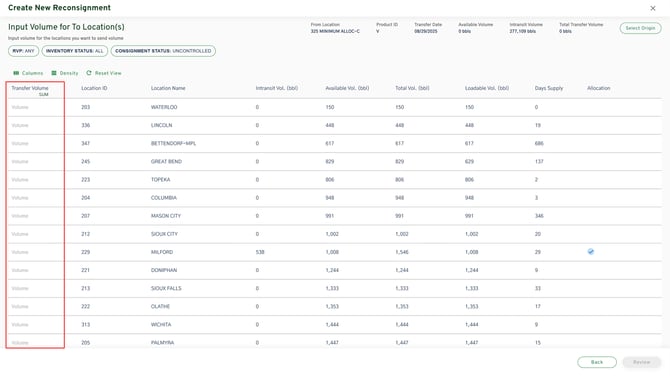Click the volume input for SIOUX FALLS
This screenshot has height=376, width=670.
tap(35, 288)
